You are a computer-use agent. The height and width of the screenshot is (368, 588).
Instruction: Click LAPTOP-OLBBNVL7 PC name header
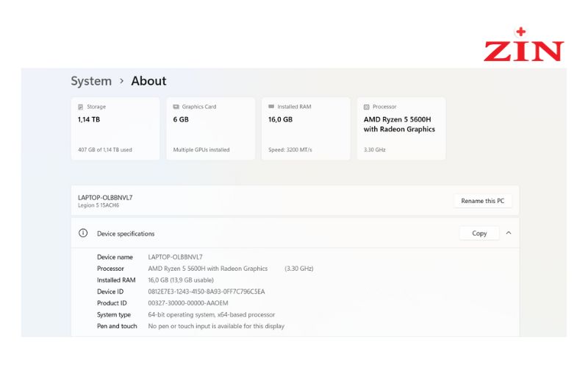(105, 197)
